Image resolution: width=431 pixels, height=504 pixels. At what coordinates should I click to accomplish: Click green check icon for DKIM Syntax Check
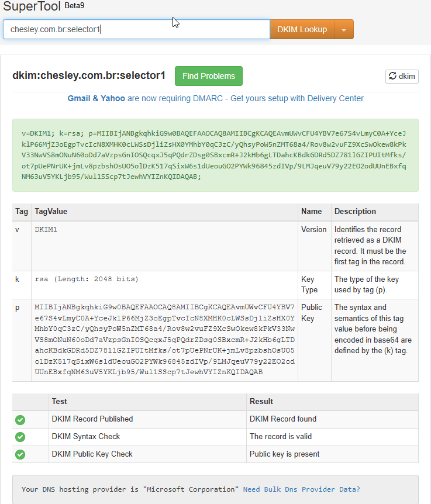(20, 437)
